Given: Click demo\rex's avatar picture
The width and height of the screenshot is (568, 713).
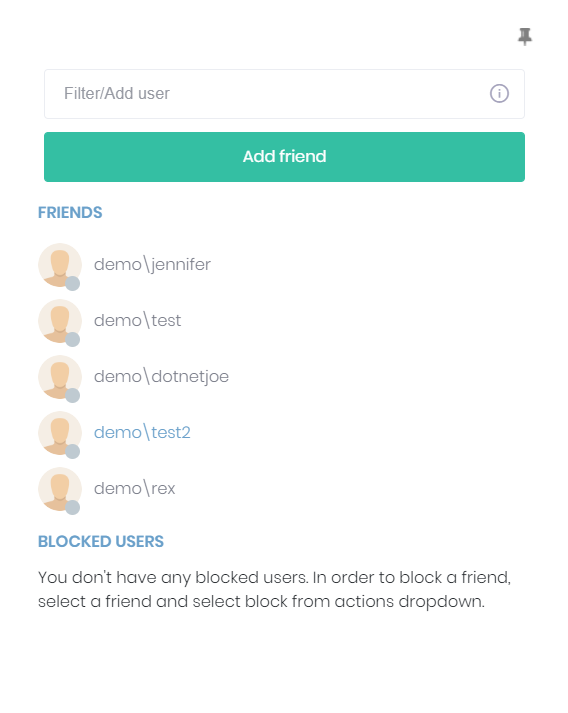Looking at the screenshot, I should pos(60,489).
